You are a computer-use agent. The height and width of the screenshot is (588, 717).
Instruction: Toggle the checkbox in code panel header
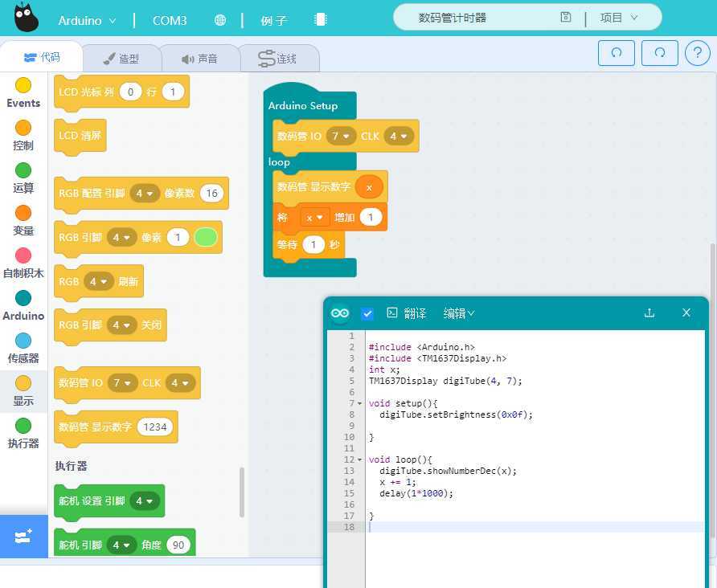(367, 313)
